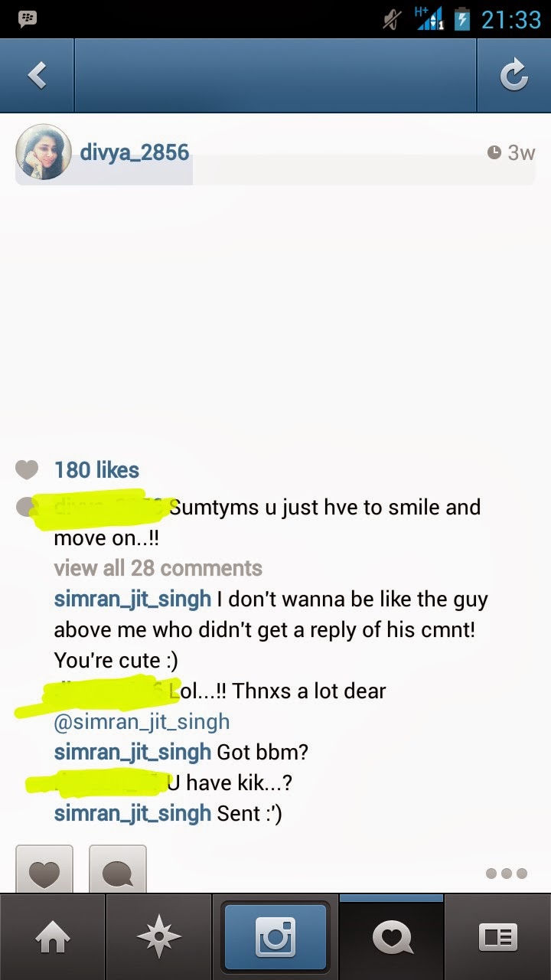Screen dimensions: 551x980
Task: Open simran_jit_singh from 'Sent' comment
Action: [x=132, y=814]
